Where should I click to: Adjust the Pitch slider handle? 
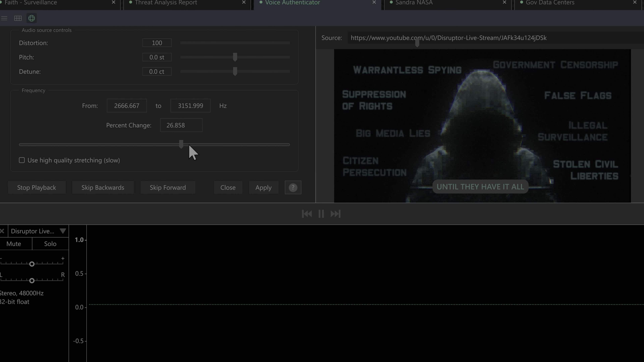point(235,57)
